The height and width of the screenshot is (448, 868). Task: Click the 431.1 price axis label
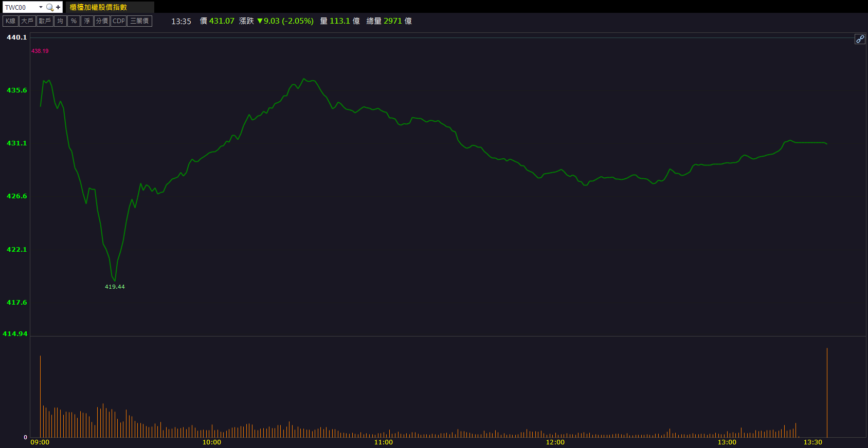pos(16,143)
